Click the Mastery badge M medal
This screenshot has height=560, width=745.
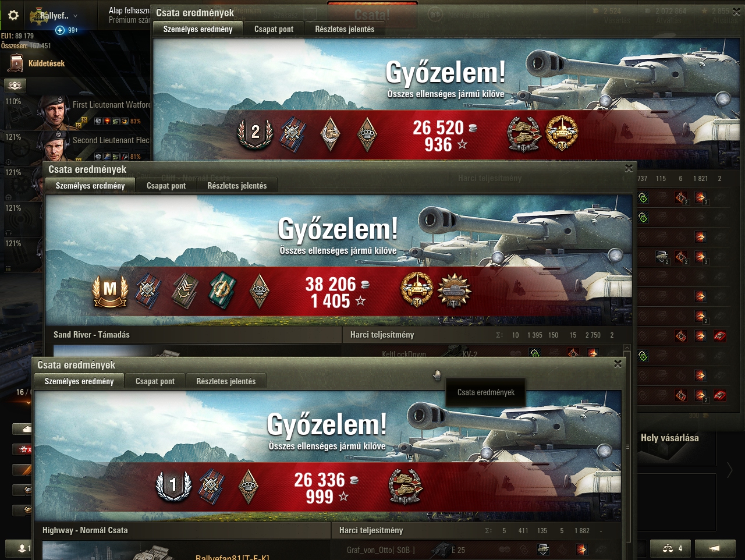click(110, 290)
